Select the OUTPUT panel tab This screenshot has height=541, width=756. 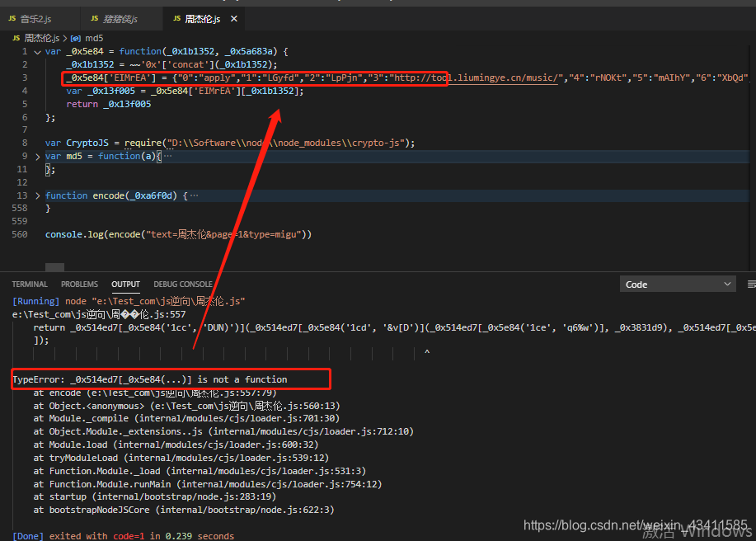tap(126, 285)
